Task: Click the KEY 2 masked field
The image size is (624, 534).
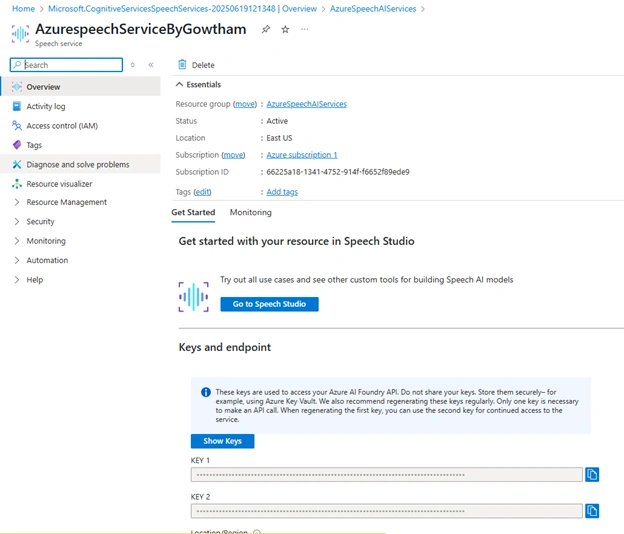Action: 386,511
